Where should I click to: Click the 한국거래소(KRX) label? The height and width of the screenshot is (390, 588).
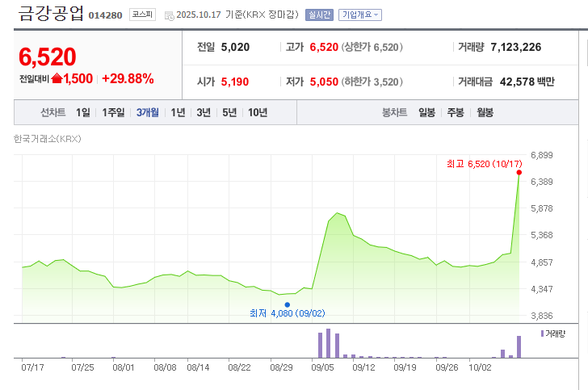[47, 139]
